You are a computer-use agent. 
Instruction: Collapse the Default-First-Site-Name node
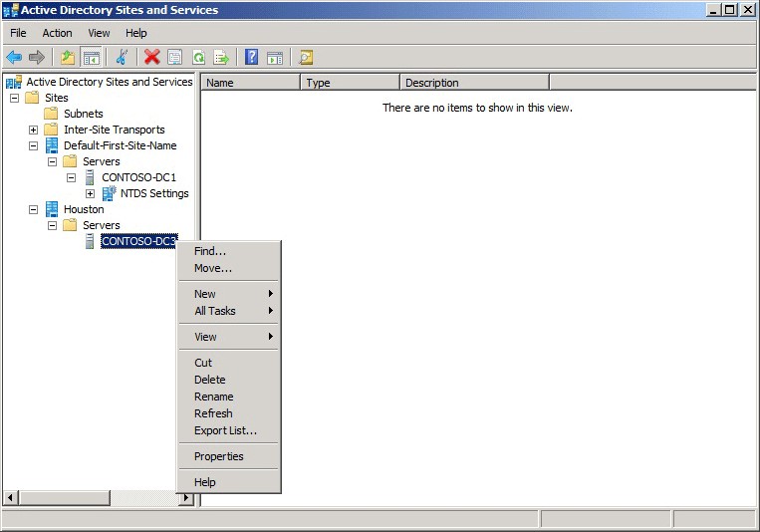coord(33,145)
